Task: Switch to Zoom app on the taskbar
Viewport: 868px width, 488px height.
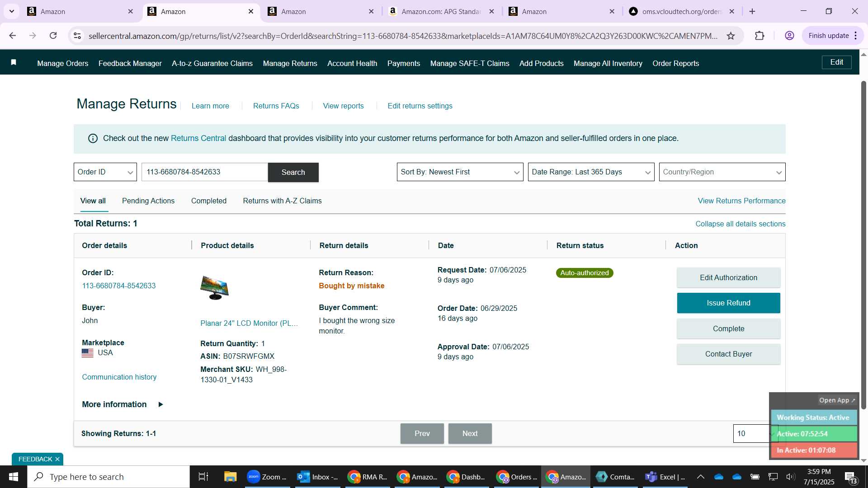Action: (x=268, y=477)
